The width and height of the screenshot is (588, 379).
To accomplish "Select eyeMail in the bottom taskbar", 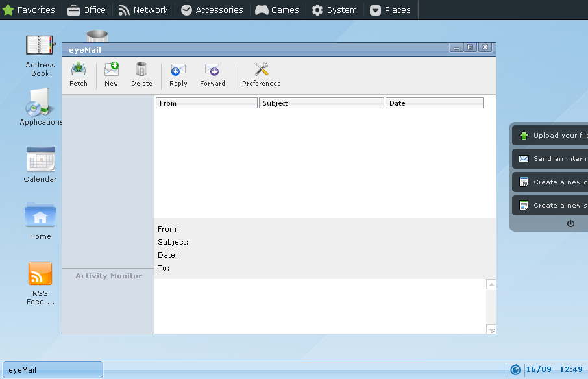I will coord(53,370).
